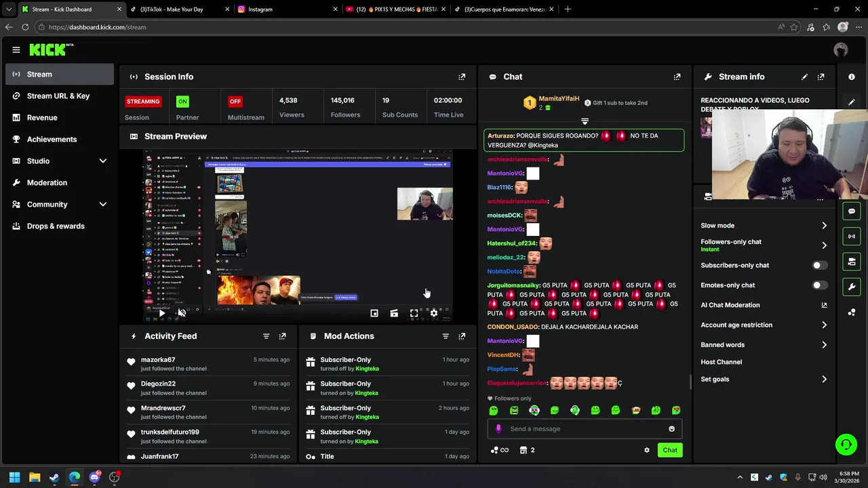Unmute the stream preview audio
The image size is (868, 488).
182,312
